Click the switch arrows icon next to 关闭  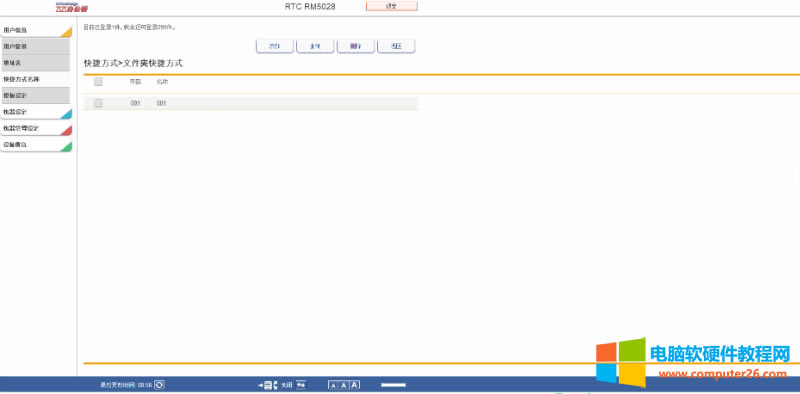pos(301,385)
